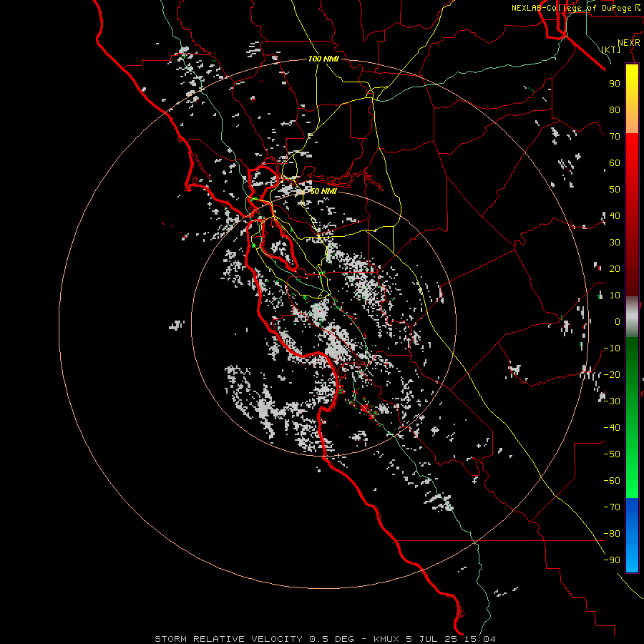This screenshot has height=644, width=644.
Task: Click the STORM RELATIVE VELOCITY caption text
Action: pos(228,639)
